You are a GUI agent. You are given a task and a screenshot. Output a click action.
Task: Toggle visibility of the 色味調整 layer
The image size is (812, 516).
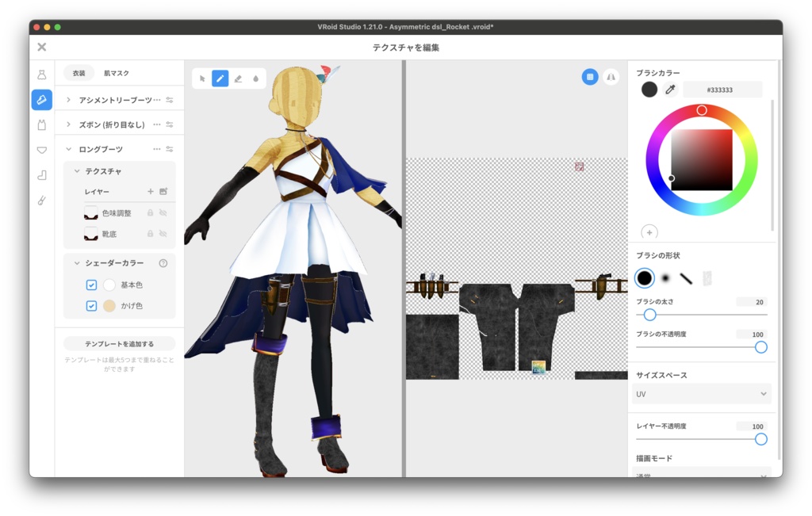click(x=163, y=212)
